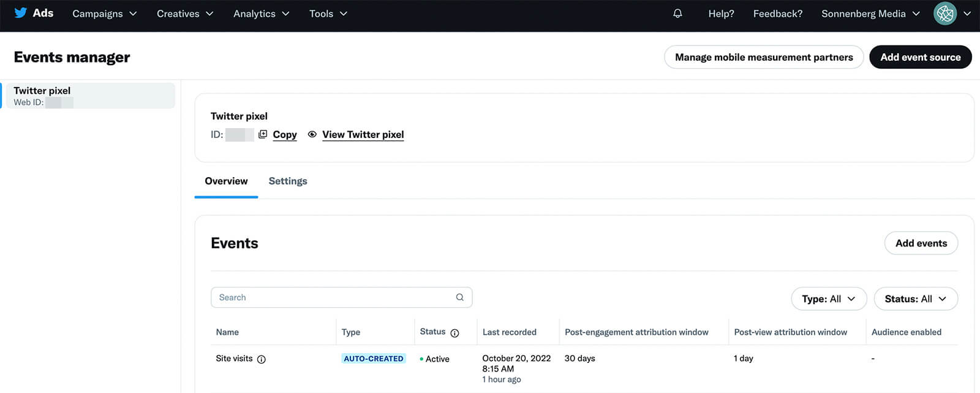Image resolution: width=980 pixels, height=393 pixels.
Task: Click the copy ID icon
Action: [x=263, y=134]
